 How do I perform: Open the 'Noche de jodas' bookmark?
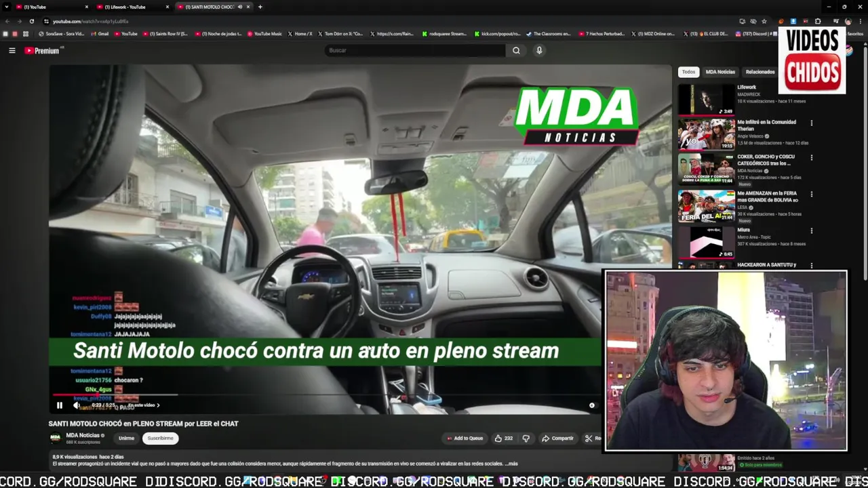click(218, 34)
